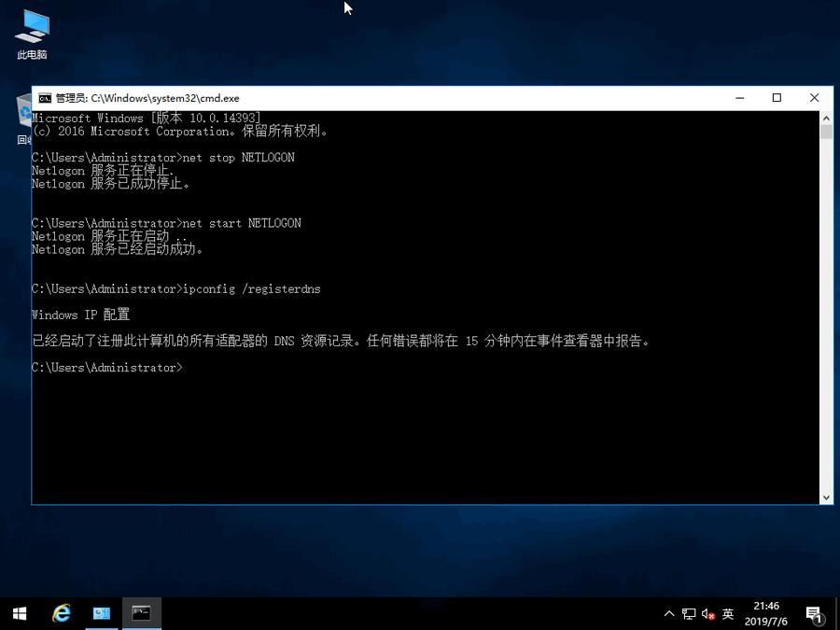Unmute the speaker tray icon
Screen dimensions: 840x630
click(x=707, y=613)
